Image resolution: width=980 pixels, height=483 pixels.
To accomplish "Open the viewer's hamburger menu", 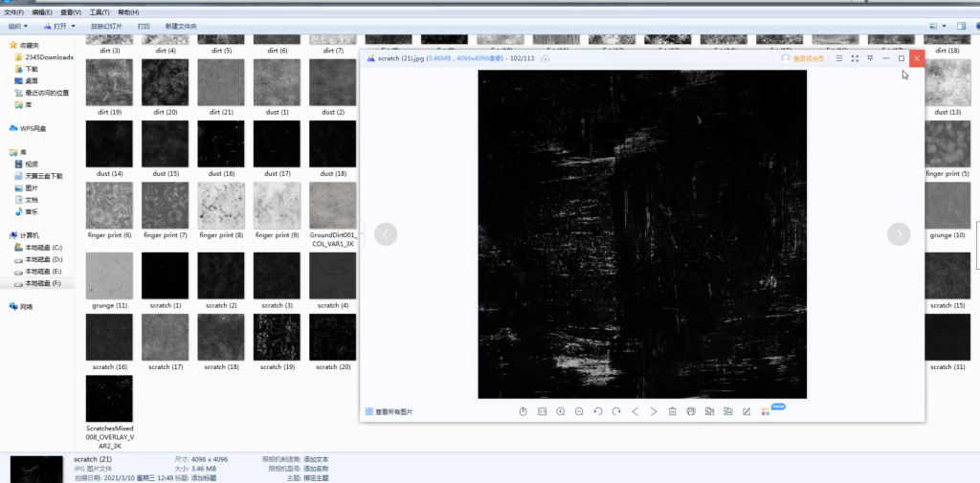I will pos(839,58).
